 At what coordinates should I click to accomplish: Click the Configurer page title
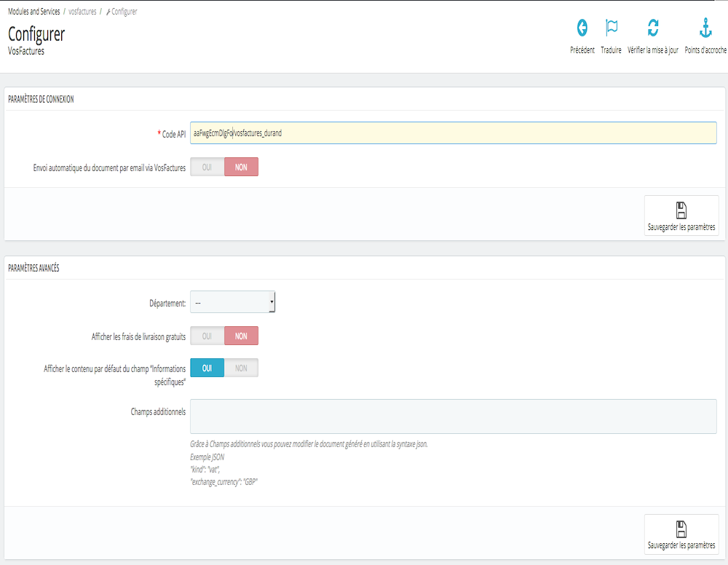[36, 34]
